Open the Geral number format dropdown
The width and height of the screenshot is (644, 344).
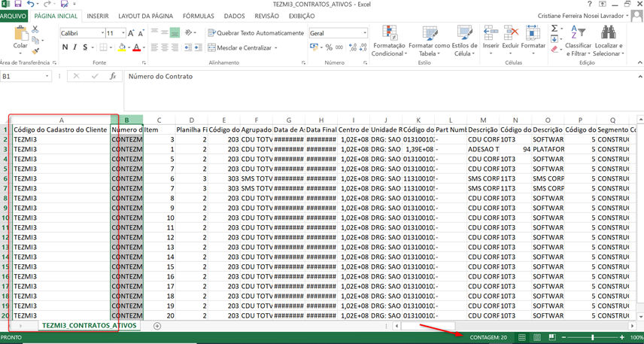coord(365,33)
